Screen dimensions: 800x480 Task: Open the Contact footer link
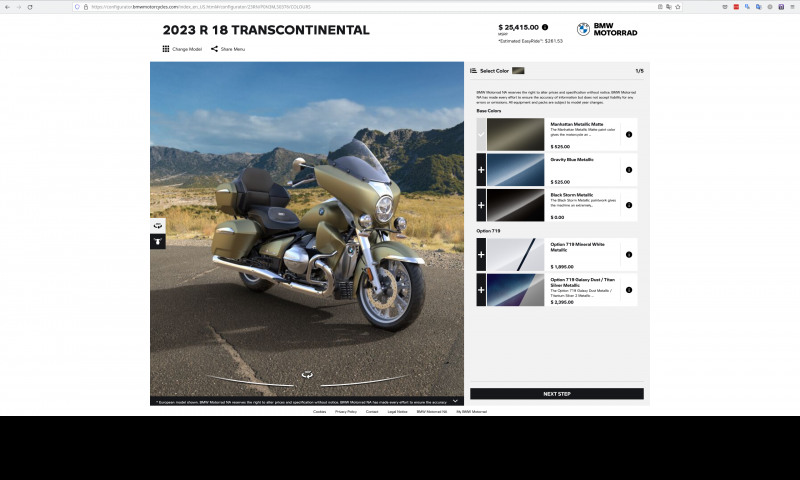pyautogui.click(x=372, y=412)
